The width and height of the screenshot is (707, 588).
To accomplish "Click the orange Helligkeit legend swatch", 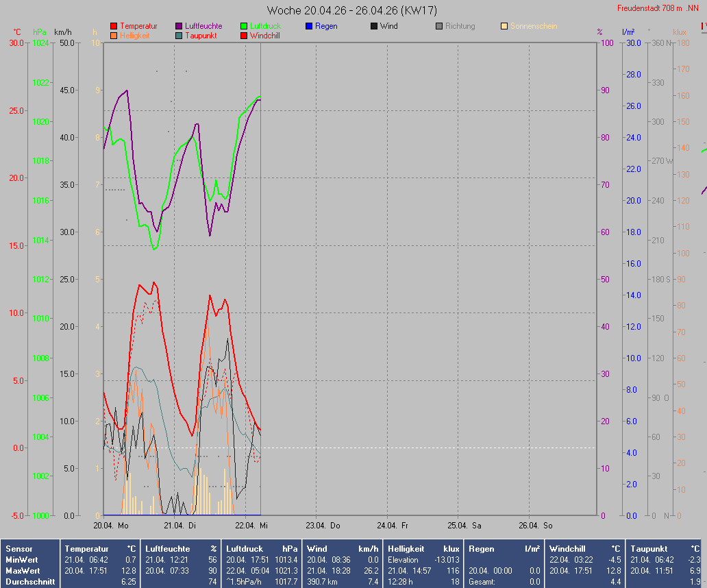I will (x=114, y=36).
